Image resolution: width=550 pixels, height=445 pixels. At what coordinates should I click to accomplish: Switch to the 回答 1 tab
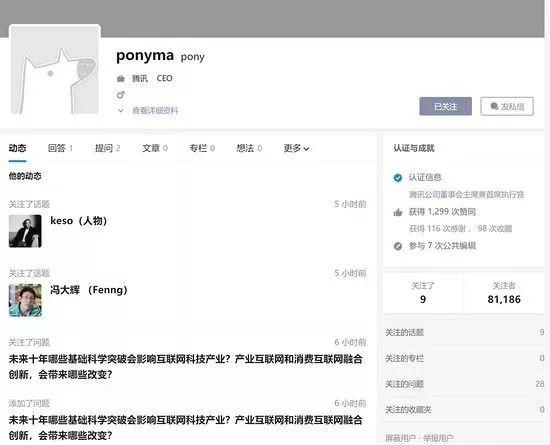pos(60,148)
